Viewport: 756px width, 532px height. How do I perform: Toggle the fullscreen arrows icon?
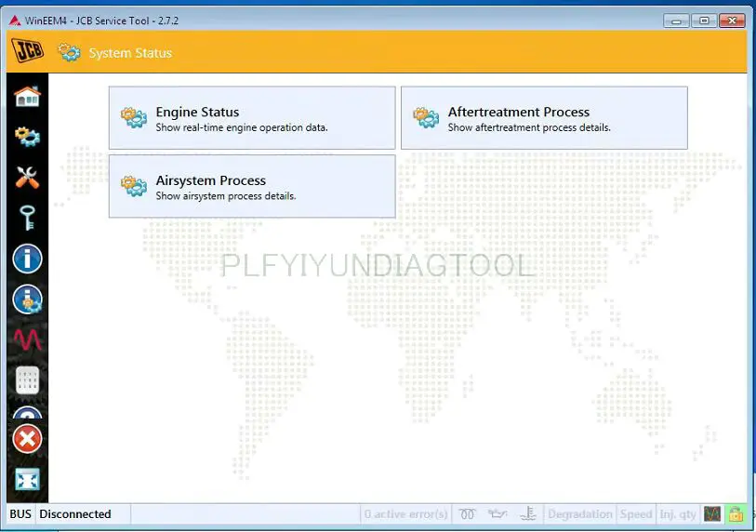(x=28, y=479)
